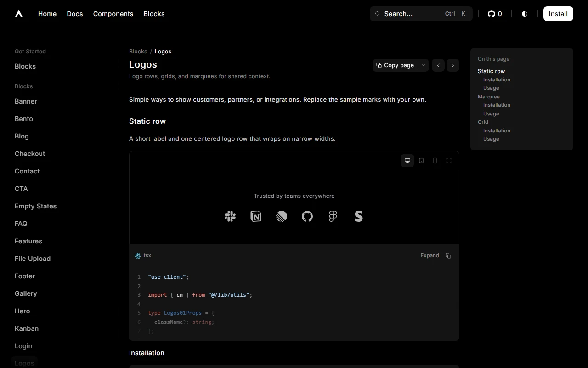This screenshot has height=368, width=588.
Task: Click 'Trusted by teams everywhere' label
Action: 294,196
